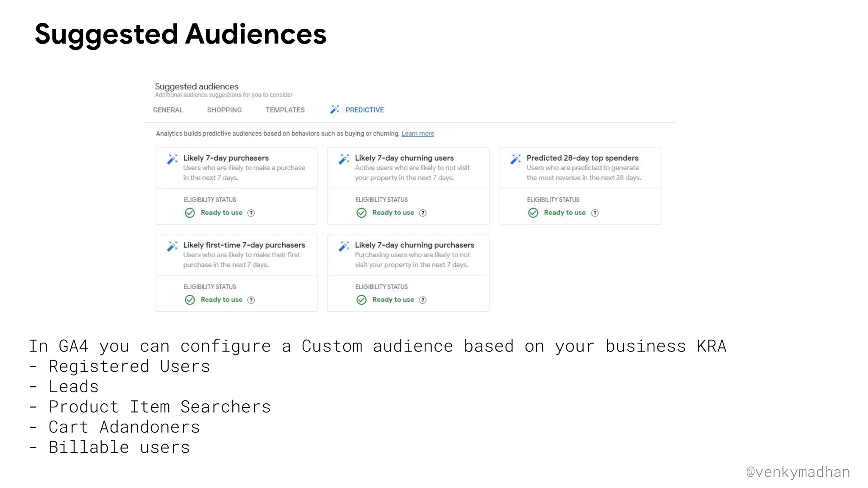This screenshot has width=868, height=488.
Task: Click the Registered Users bullet line
Action: (120, 366)
